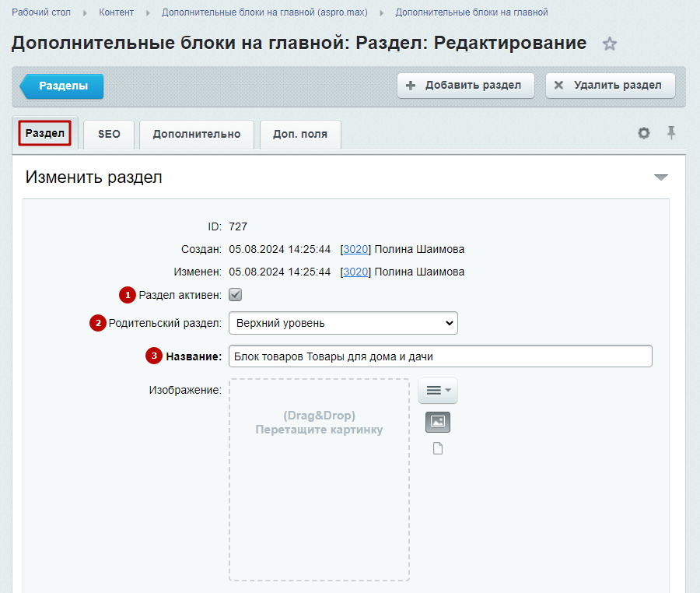Go back to Разделы list
700x593 pixels.
tap(61, 86)
